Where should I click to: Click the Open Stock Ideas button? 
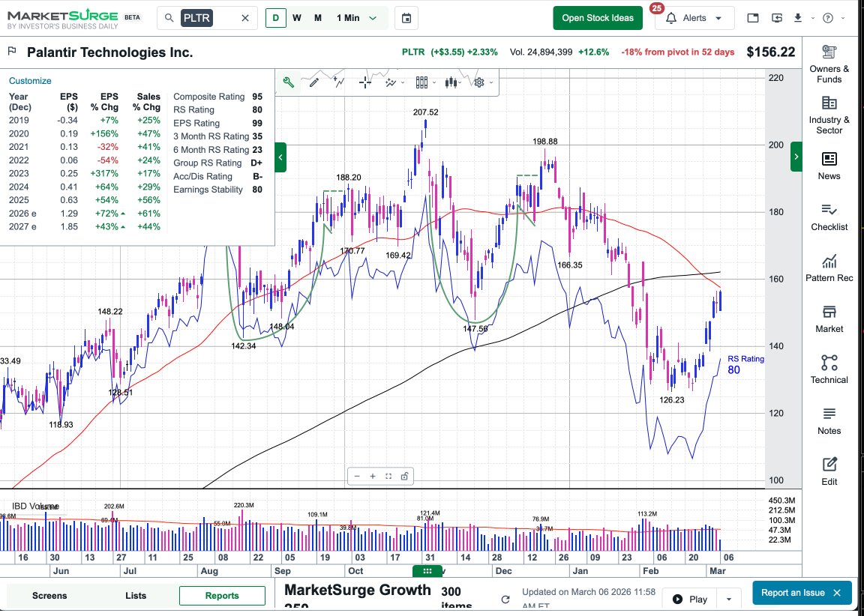(x=597, y=16)
